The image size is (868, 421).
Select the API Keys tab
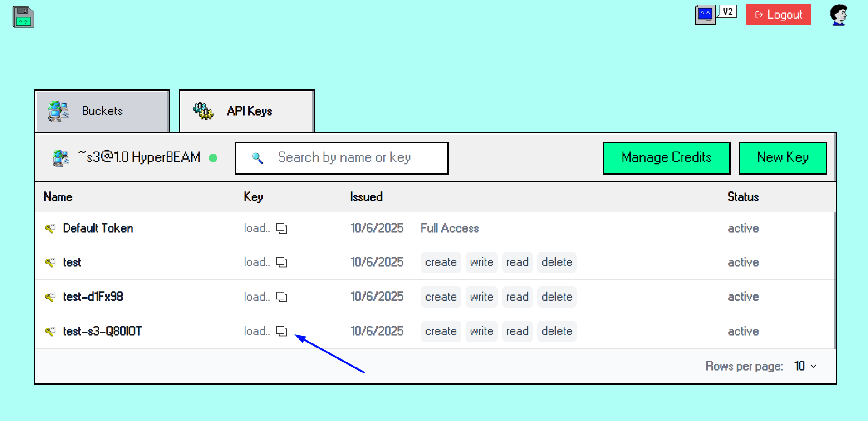pyautogui.click(x=246, y=111)
